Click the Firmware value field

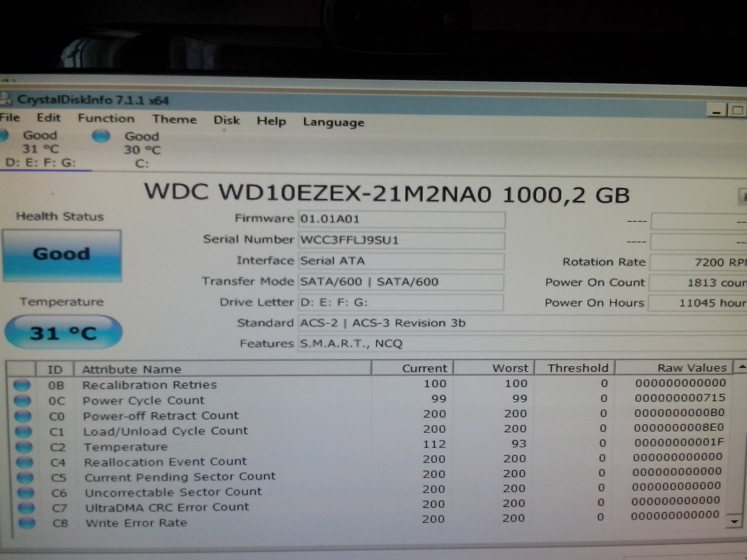[x=402, y=220]
